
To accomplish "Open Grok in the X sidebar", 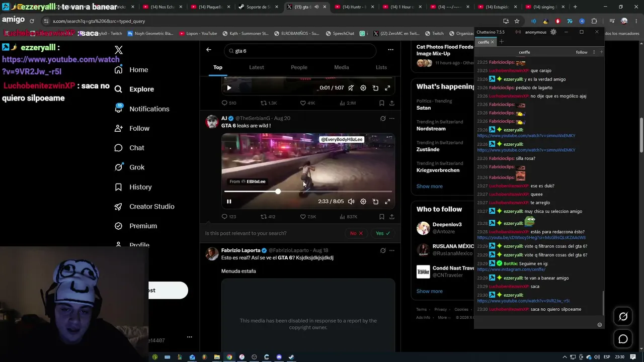I will [129, 167].
